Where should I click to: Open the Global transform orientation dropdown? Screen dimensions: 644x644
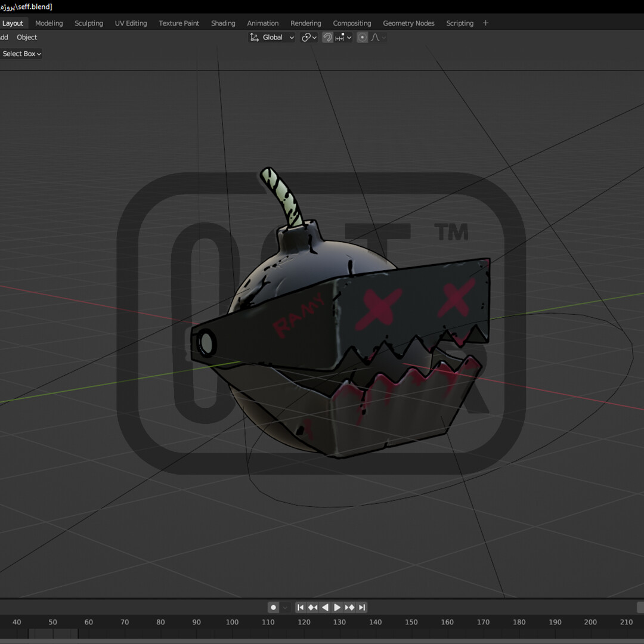click(272, 38)
